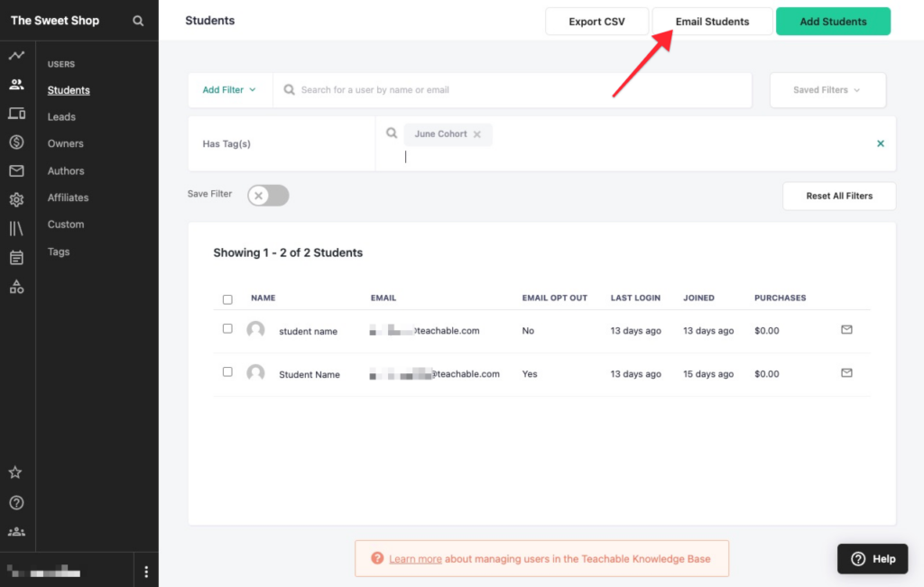Open the Affiliates users section
The height and width of the screenshot is (587, 924).
pyautogui.click(x=68, y=197)
